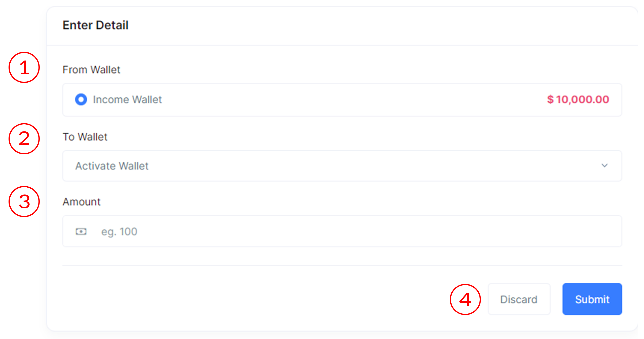
Task: Submit the wallet transfer form
Action: click(592, 299)
